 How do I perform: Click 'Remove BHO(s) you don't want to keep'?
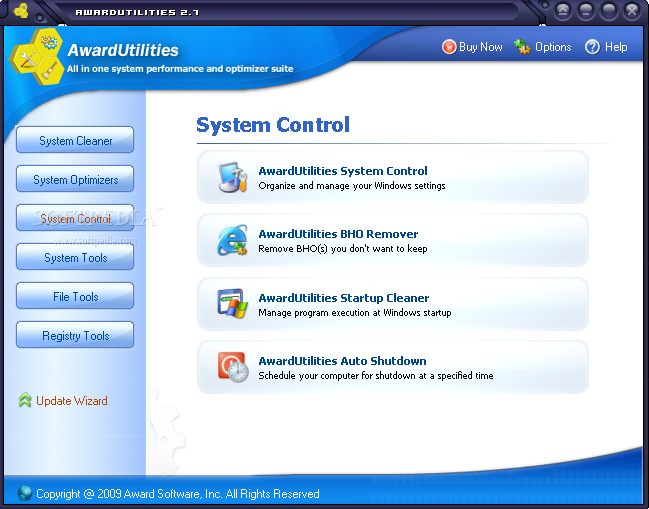(x=343, y=249)
